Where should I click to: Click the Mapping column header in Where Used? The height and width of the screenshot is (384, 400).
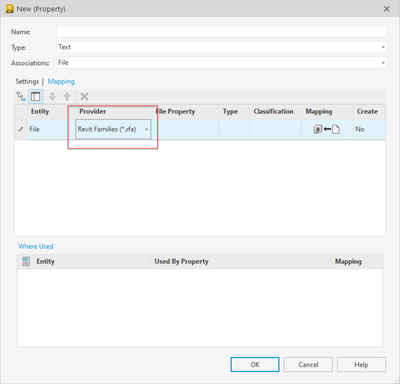tap(357, 261)
